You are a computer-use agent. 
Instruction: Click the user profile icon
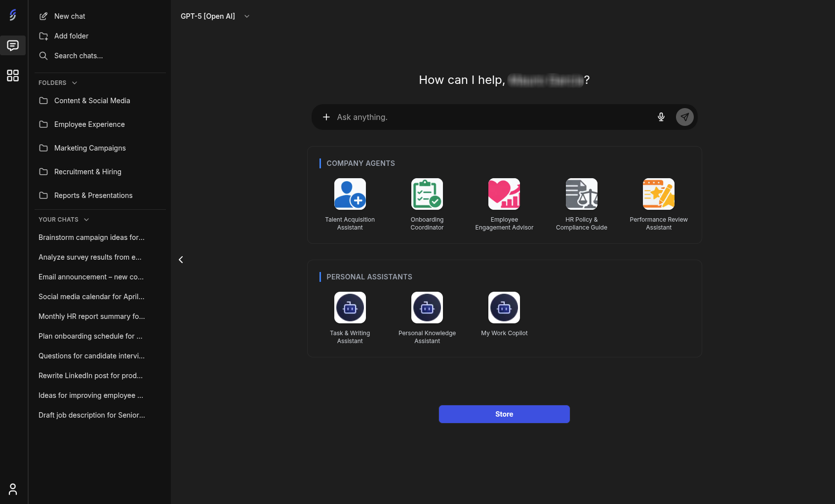tap(13, 489)
